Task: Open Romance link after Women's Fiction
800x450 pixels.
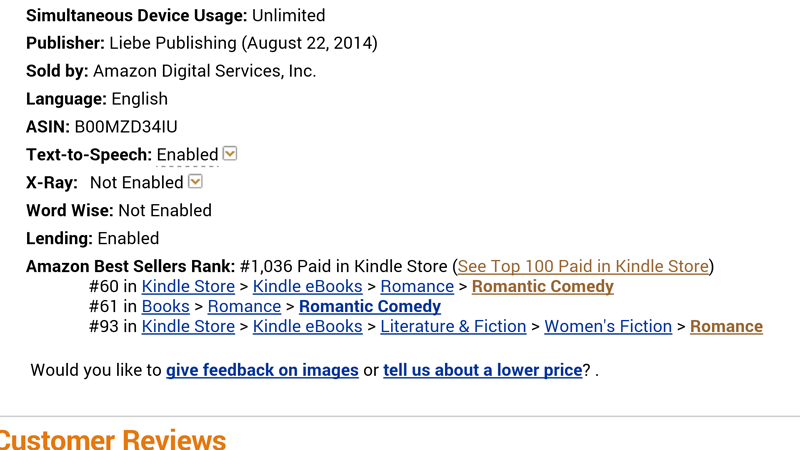Action: (x=727, y=326)
